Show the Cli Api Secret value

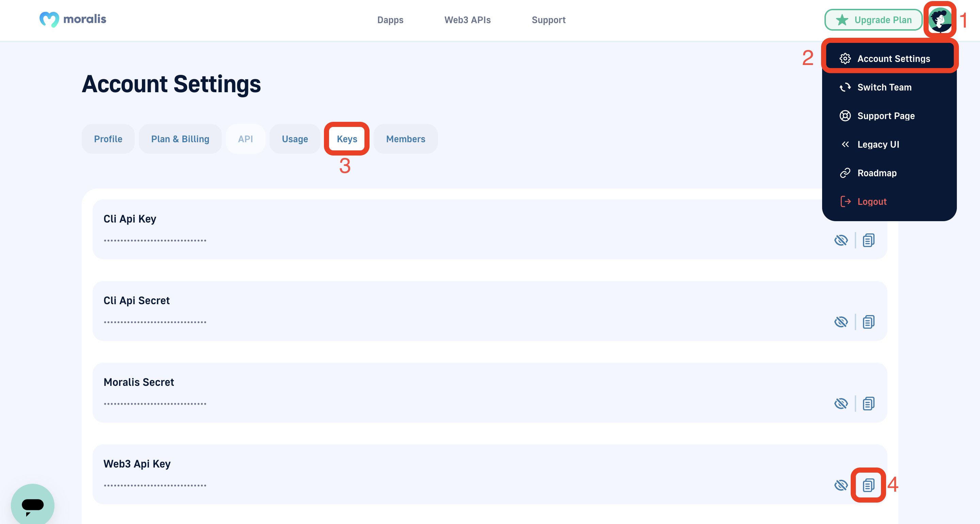[841, 322]
